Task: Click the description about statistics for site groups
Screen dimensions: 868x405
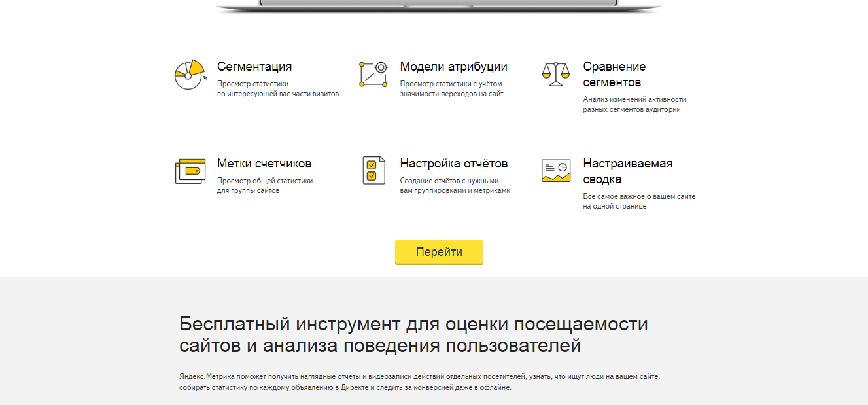Action: [x=264, y=186]
